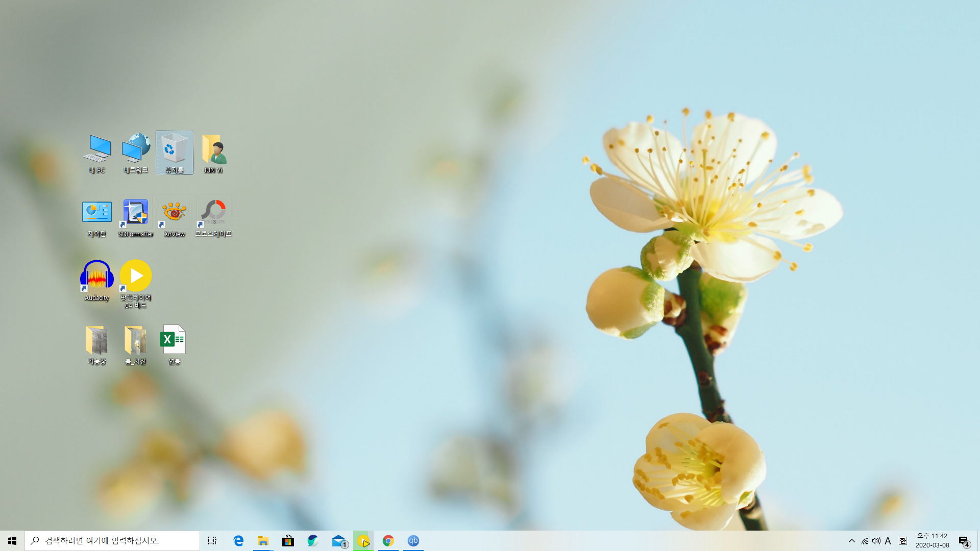Click the taskbar search input field

tap(112, 541)
